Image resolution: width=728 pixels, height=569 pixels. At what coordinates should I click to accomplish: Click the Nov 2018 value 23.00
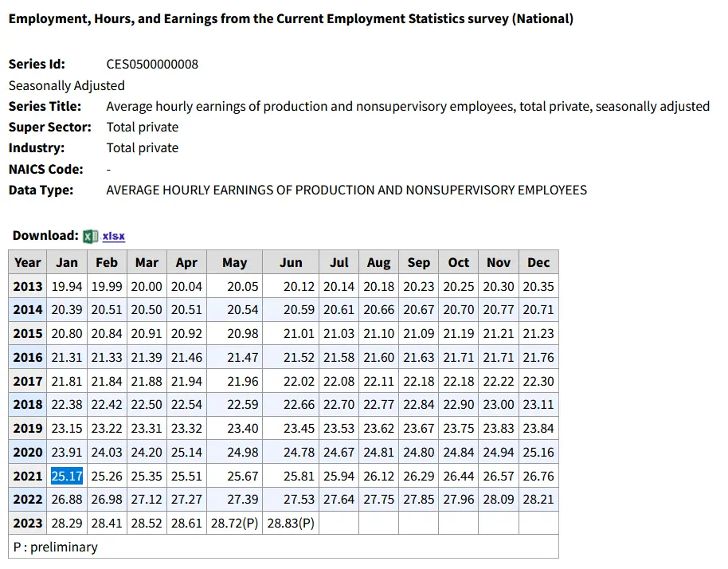point(499,405)
